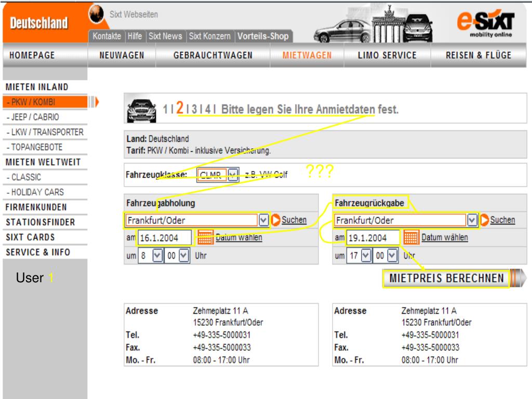Open return hour dropdown showing 17
Image resolution: width=532 pixels, height=399 pixels.
(x=366, y=255)
